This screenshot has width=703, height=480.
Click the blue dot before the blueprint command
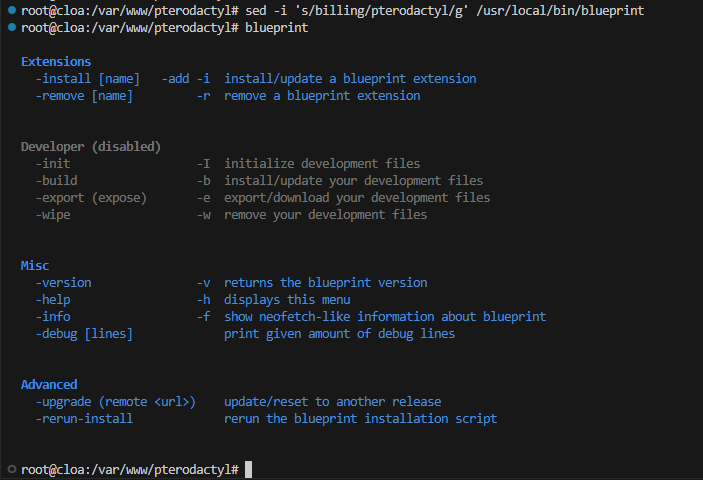[12, 27]
